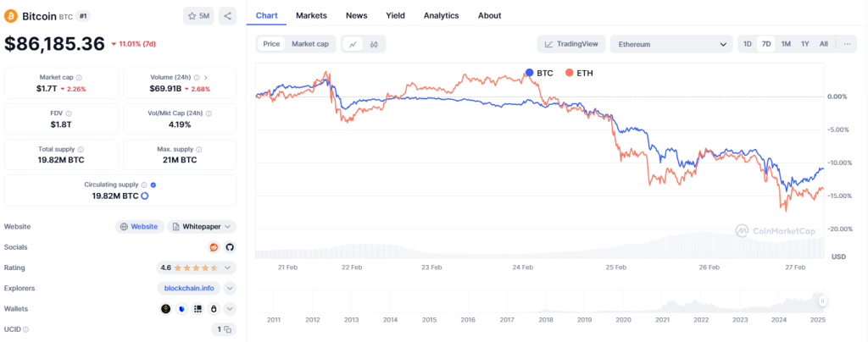Expand more Wallets chevron

pos(231,309)
